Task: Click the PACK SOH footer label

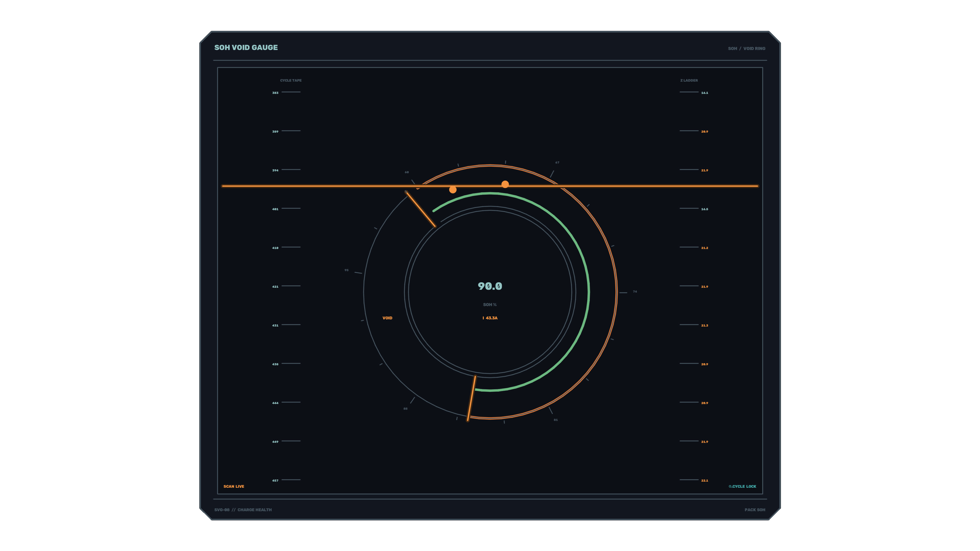Action: click(x=755, y=510)
